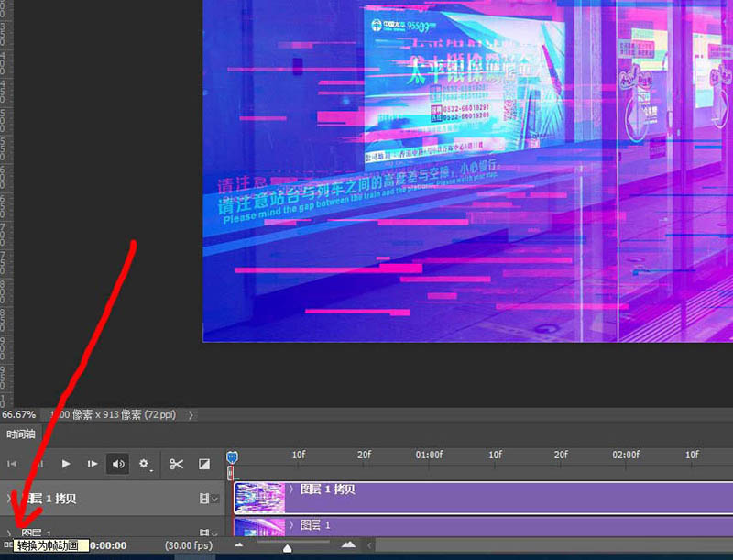This screenshot has width=733, height=560.
Task: Zoom out the timeline with small mountains
Action: pos(239,544)
